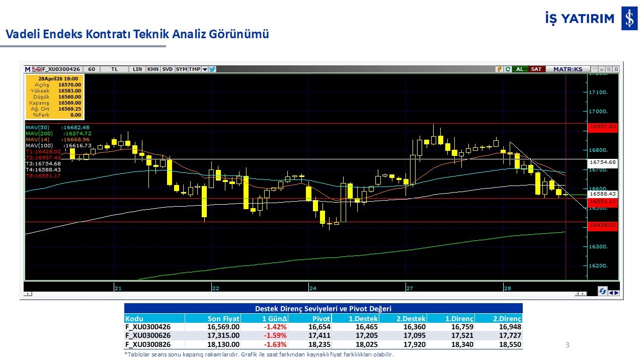Viewport: 644px width, 362px height.
Task: Open the 60 period selector
Action: [92, 69]
